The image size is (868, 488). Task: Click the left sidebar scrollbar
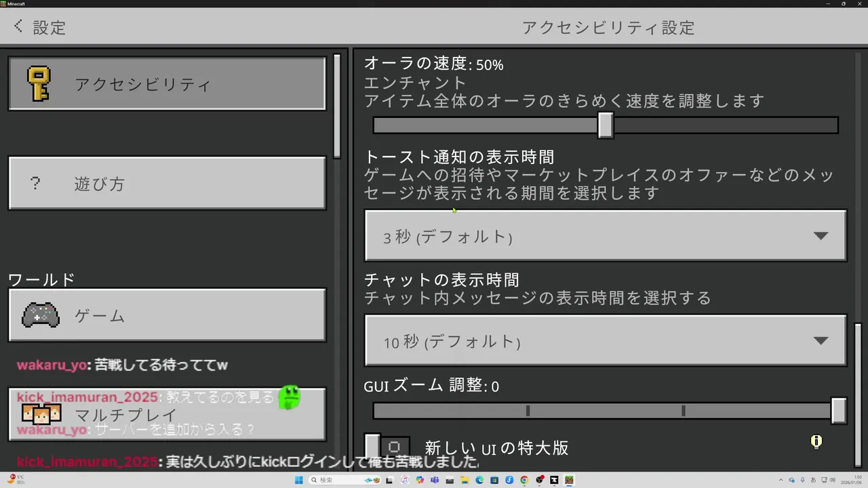[x=337, y=106]
